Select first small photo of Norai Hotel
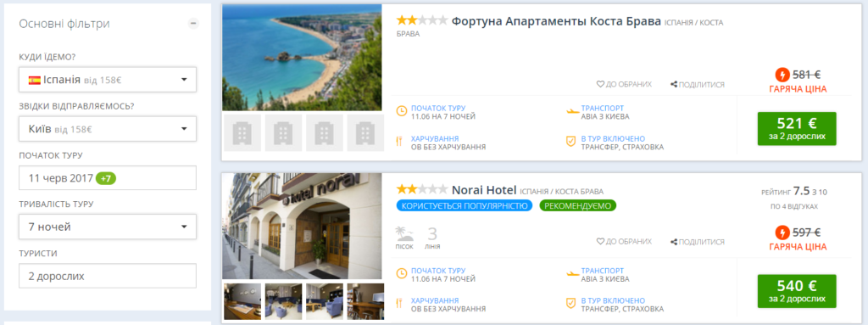868x325 pixels. tap(242, 301)
